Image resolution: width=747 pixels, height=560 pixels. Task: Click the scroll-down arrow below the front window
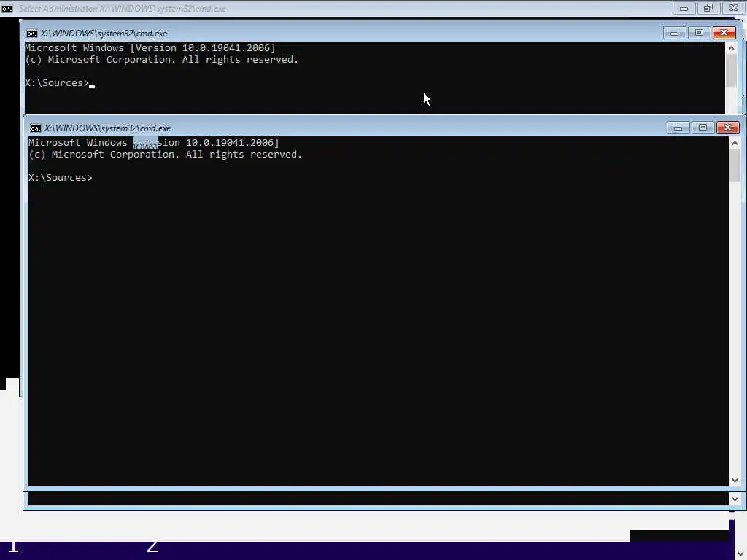click(735, 499)
